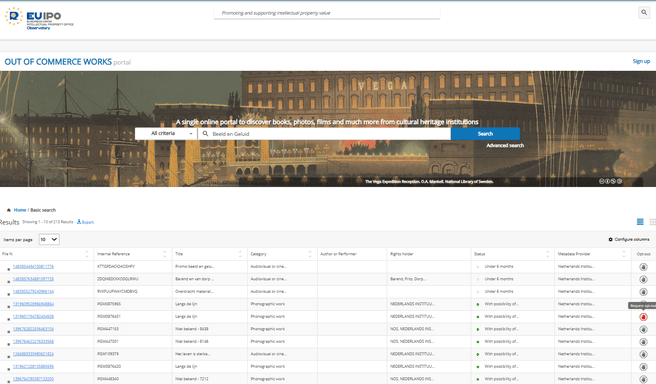Viewport: 656px width, 384px height.
Task: Request opt-out for Promo beeld en gelu row
Action: (x=643, y=267)
